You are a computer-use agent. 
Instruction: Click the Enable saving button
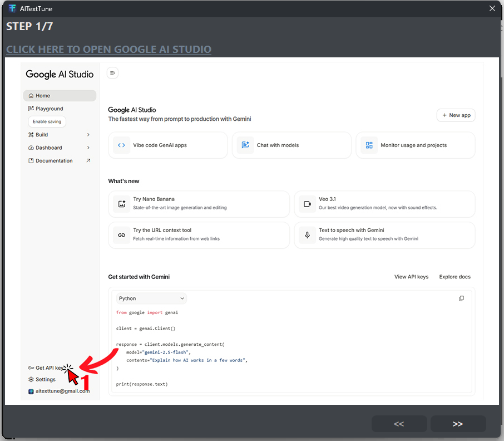pyautogui.click(x=47, y=121)
